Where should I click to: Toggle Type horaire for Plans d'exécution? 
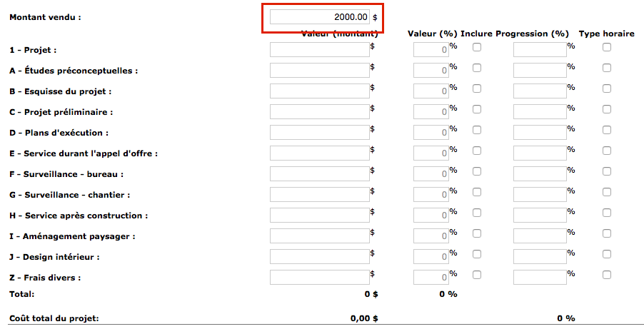[x=607, y=130]
